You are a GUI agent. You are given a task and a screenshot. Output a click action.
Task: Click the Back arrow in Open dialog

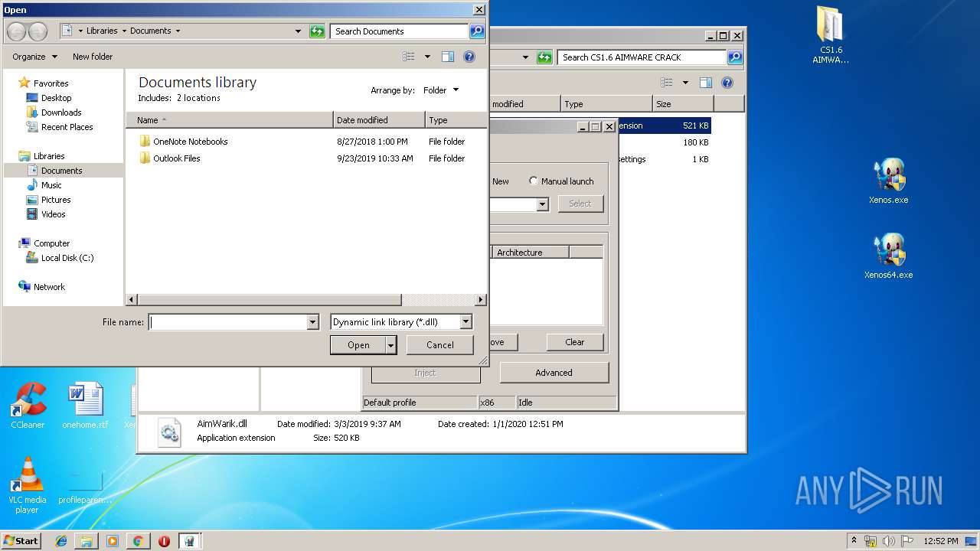[17, 31]
